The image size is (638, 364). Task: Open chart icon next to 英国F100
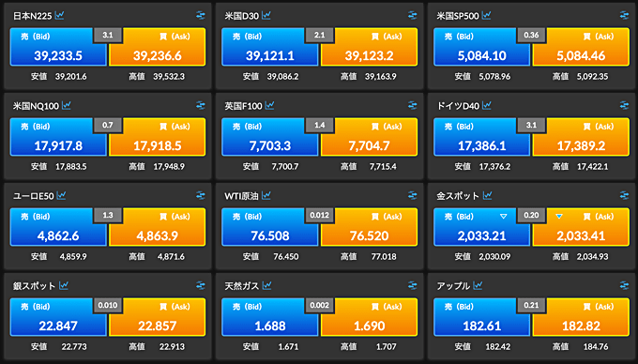click(x=269, y=106)
